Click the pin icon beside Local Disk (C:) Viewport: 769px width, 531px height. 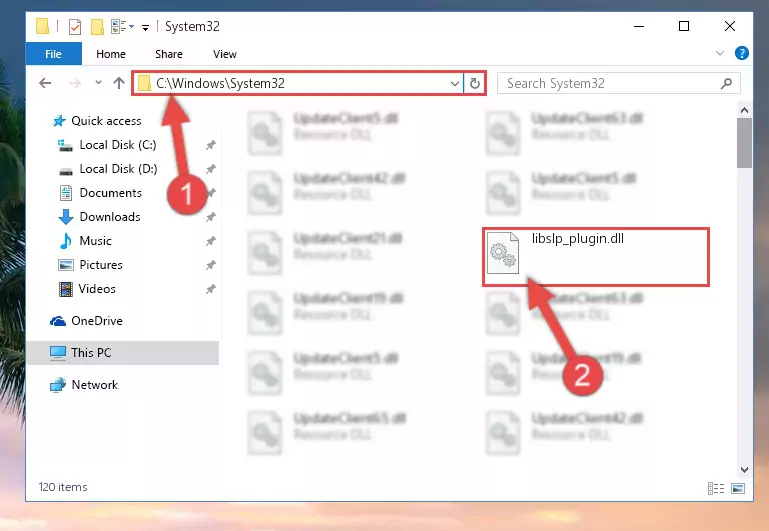tap(210, 145)
